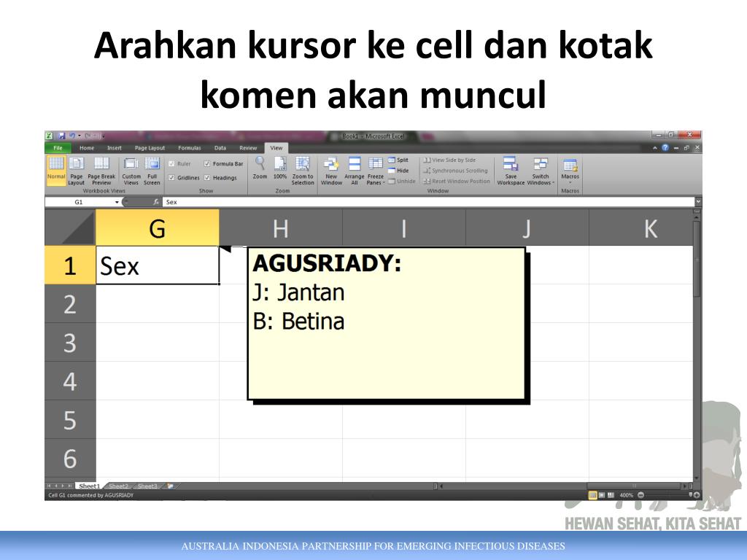747x560 pixels.
Task: Select the Sheet2 tab
Action: pos(119,486)
